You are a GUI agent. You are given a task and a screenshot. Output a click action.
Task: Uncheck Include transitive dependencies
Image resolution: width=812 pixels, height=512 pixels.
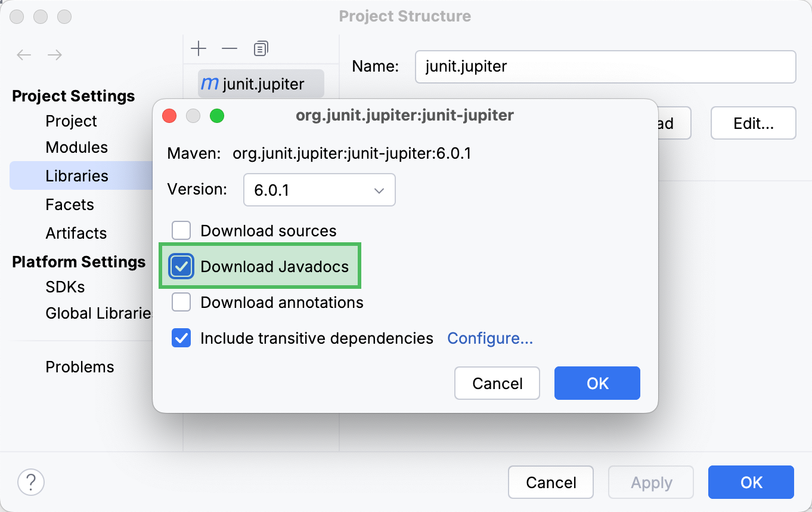[181, 338]
